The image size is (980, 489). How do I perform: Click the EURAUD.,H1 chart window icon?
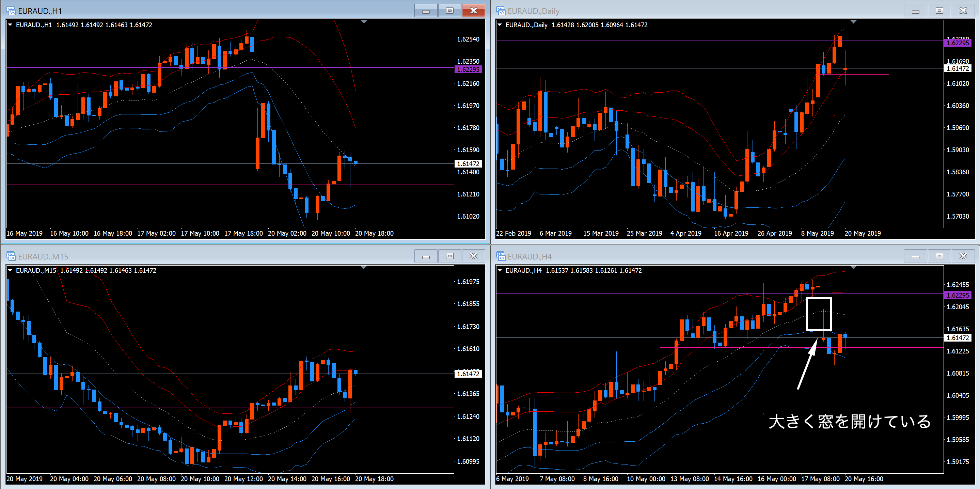[x=11, y=11]
